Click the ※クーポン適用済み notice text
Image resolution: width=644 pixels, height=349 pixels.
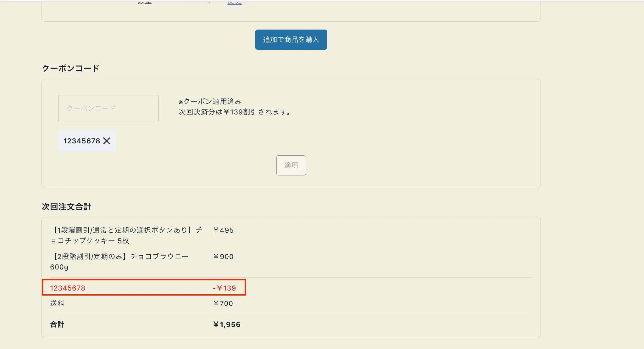(x=210, y=102)
